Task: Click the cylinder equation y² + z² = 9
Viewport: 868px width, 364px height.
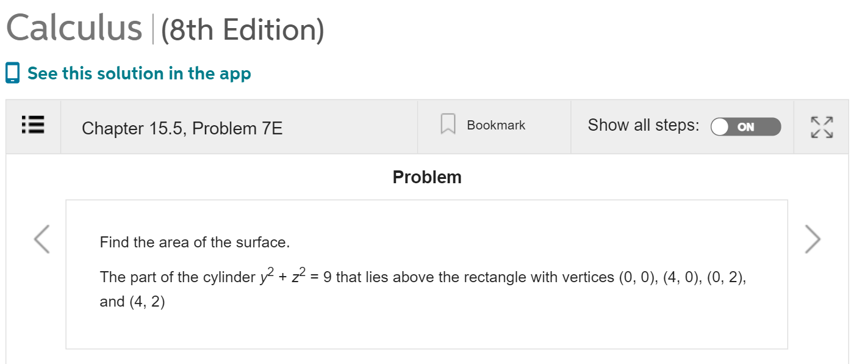Action: (295, 277)
